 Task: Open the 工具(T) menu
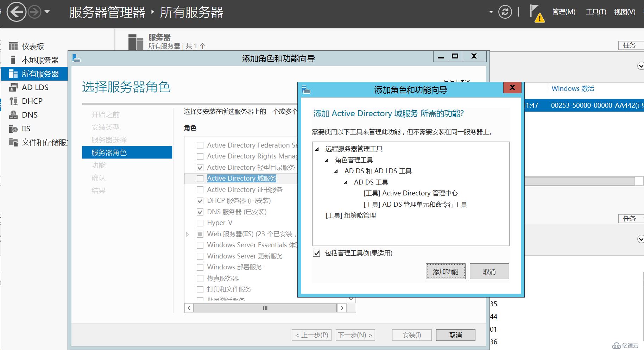(596, 12)
